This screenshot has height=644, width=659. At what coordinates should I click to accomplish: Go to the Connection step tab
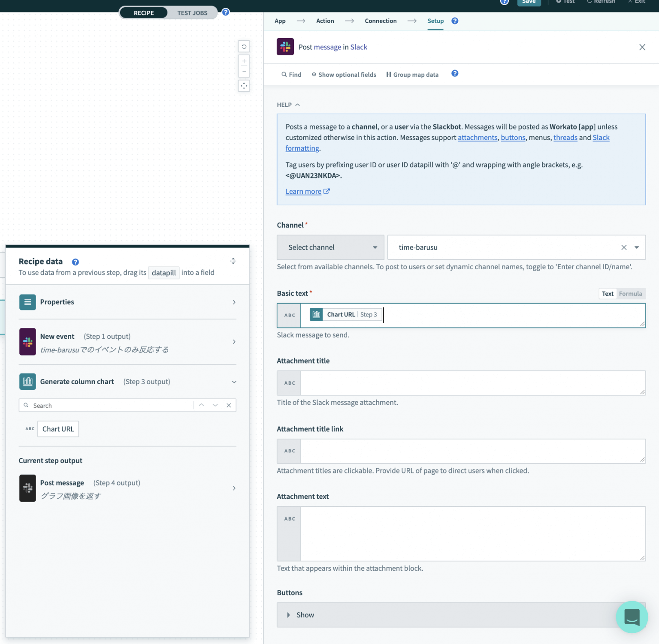click(380, 21)
